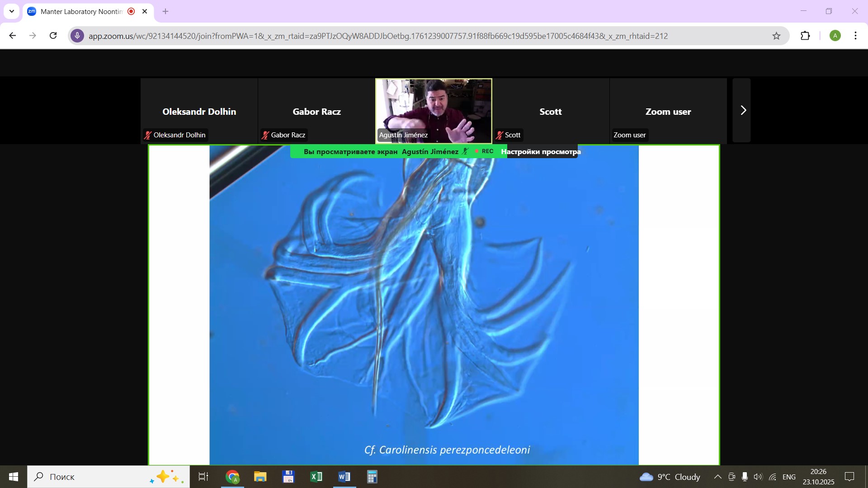Open Настройки просмотра view options
Image resolution: width=868 pixels, height=488 pixels.
541,152
